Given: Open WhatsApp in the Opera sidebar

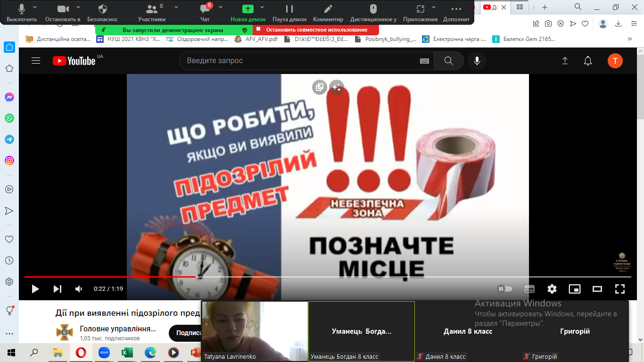Looking at the screenshot, I should pyautogui.click(x=9, y=118).
